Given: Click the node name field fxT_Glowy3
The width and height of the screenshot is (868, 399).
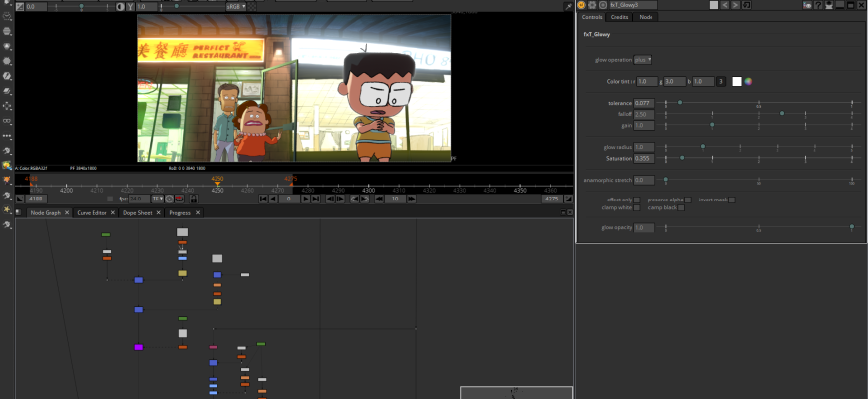Looking at the screenshot, I should point(634,5).
